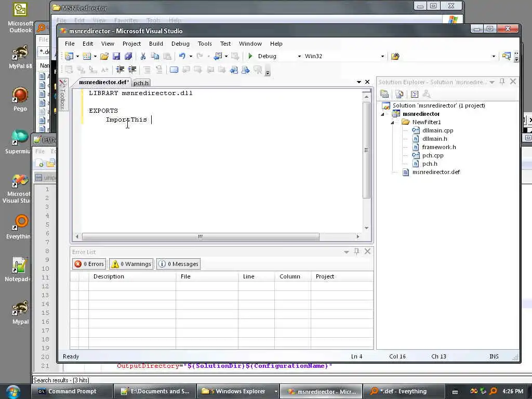Open the Project menu

click(131, 44)
